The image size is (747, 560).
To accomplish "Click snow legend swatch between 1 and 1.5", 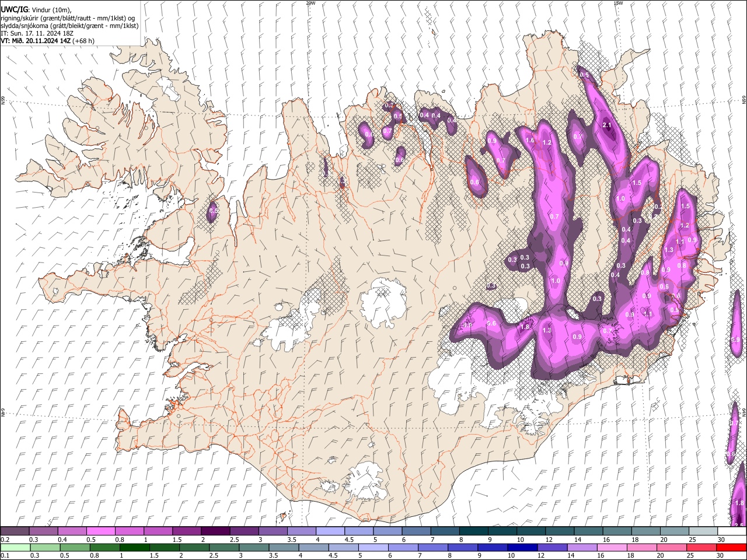I will point(158,531).
